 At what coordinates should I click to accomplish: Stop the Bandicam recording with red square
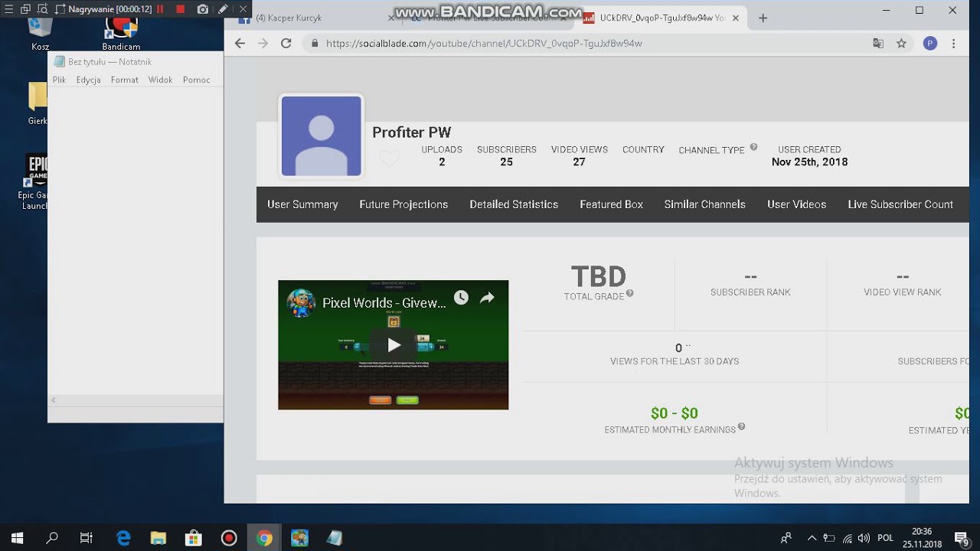tap(181, 9)
